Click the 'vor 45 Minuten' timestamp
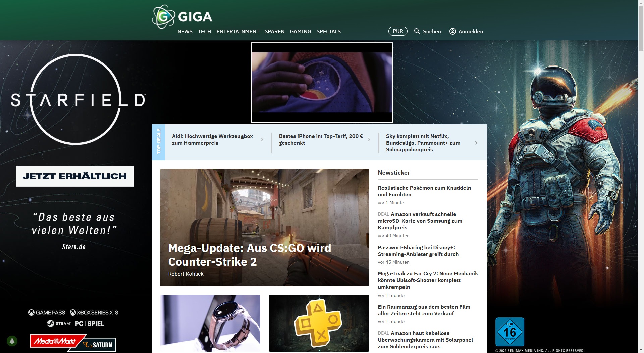 393,262
